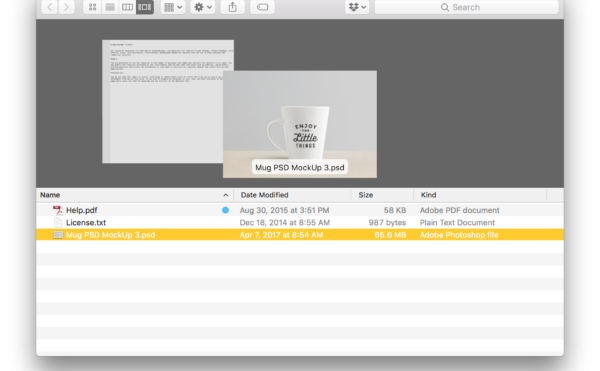The image size is (600, 371).
Task: Go back with the left arrow button
Action: tap(49, 7)
